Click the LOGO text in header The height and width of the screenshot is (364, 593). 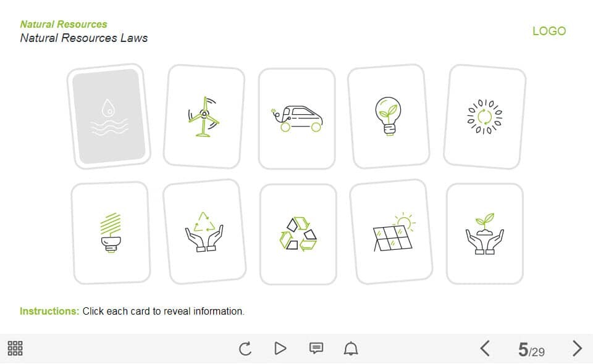coord(549,31)
